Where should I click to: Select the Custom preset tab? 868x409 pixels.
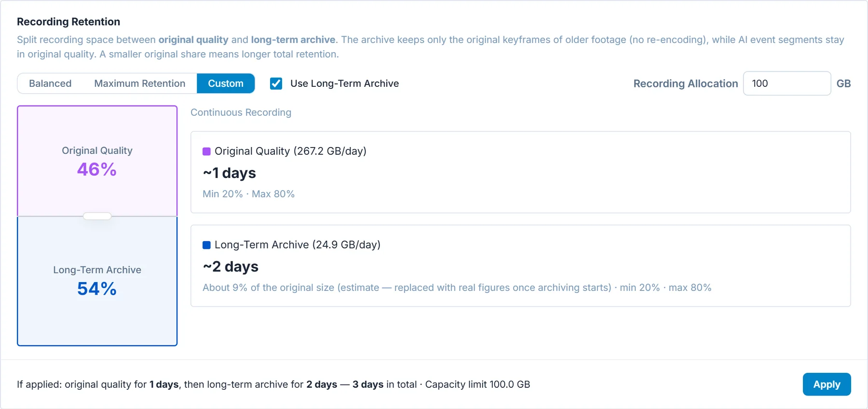tap(226, 83)
